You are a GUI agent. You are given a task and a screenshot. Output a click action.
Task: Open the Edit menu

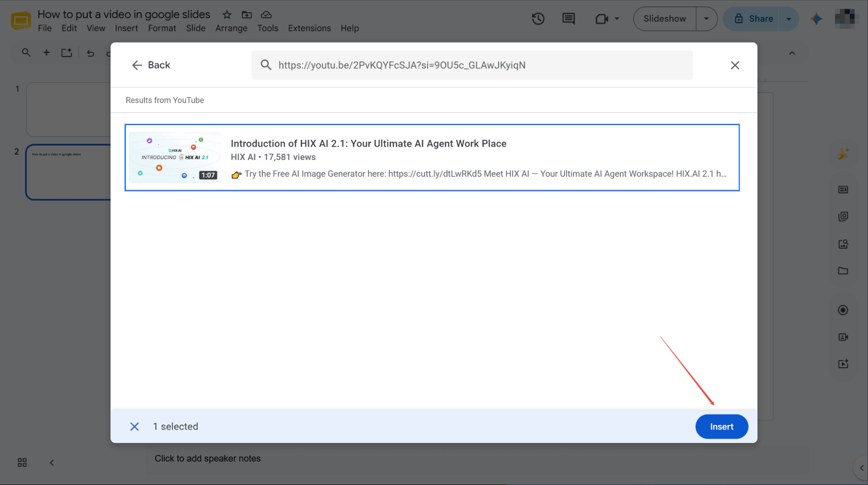pyautogui.click(x=69, y=28)
